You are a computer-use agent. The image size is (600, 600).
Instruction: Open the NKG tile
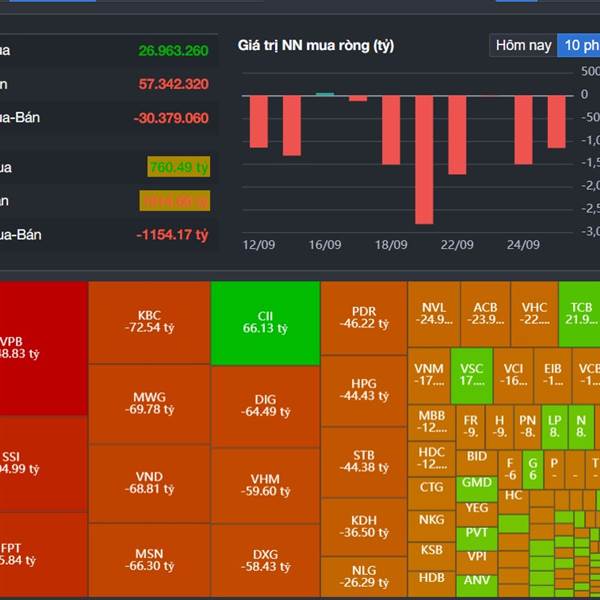click(432, 525)
